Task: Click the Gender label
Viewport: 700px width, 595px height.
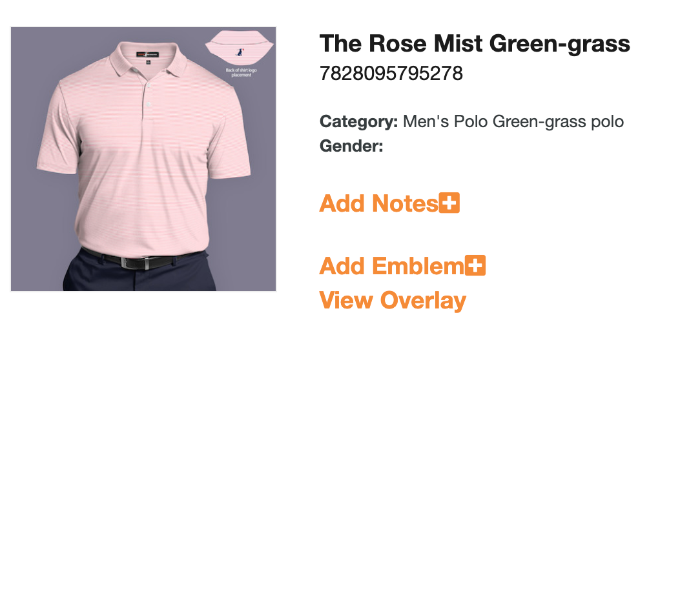Action: [351, 146]
